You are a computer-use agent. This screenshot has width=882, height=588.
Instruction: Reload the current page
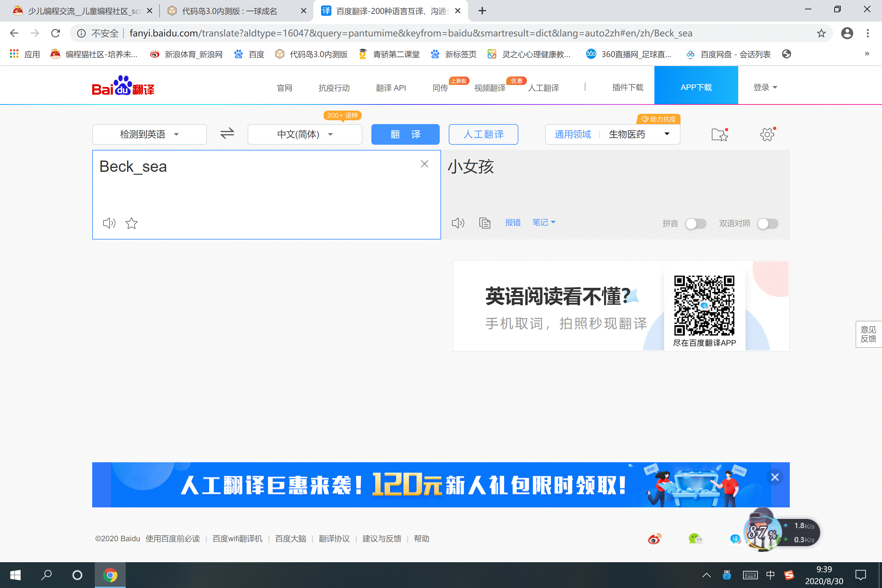(x=55, y=34)
